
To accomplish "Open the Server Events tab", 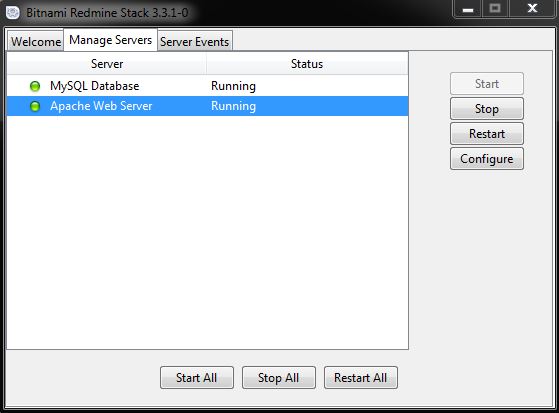I will (x=195, y=41).
